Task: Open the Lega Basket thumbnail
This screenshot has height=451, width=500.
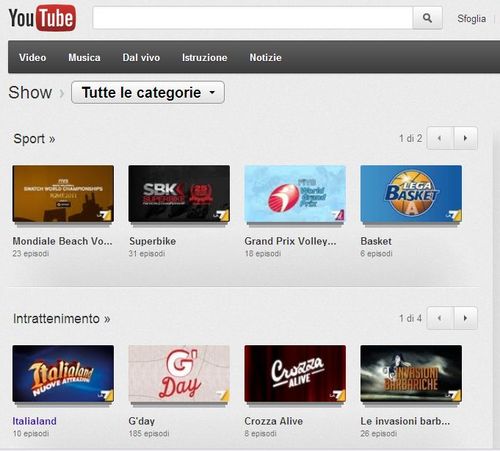Action: point(411,194)
